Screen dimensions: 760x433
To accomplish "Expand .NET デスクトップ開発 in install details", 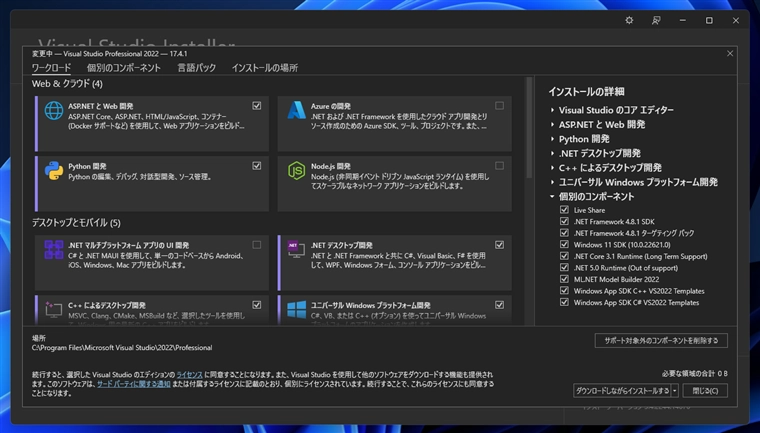I will coord(552,153).
